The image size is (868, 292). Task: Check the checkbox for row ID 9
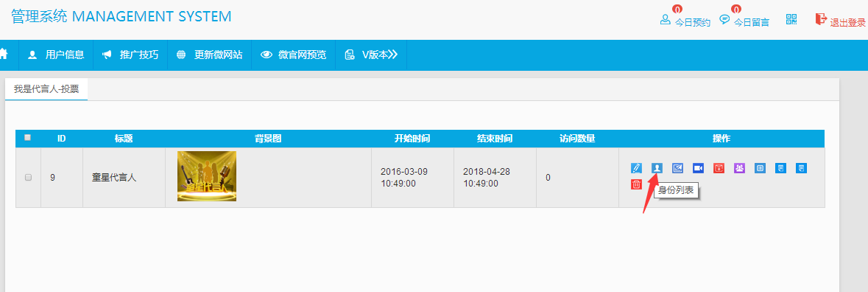tap(28, 178)
